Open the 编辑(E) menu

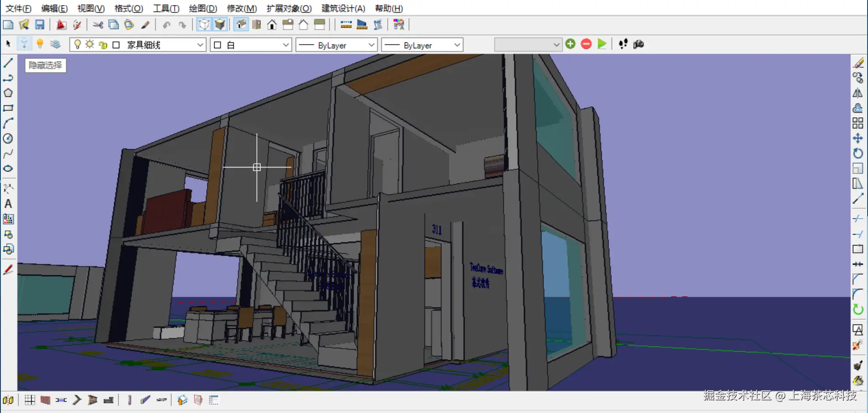click(x=54, y=8)
